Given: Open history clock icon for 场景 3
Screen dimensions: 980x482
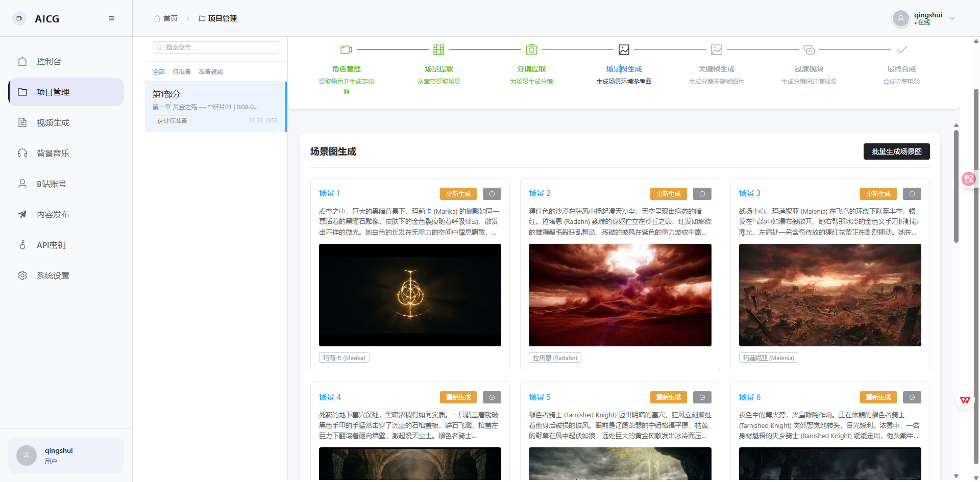Looking at the screenshot, I should 912,194.
